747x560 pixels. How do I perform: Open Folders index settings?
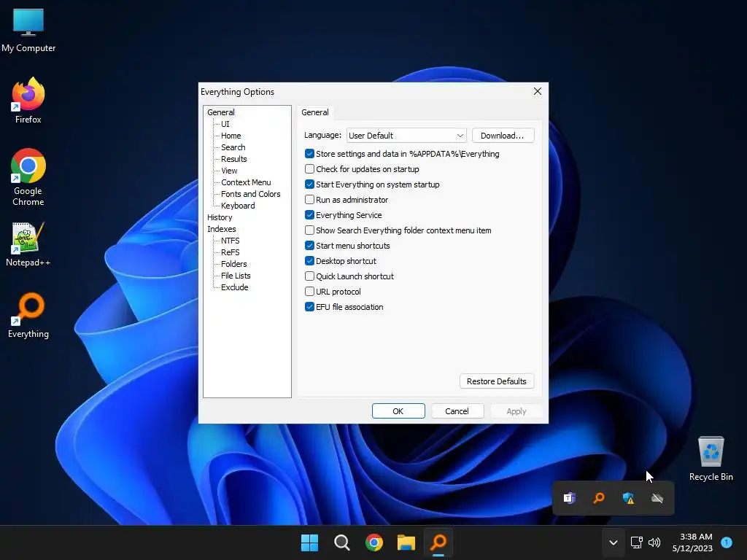(x=234, y=264)
